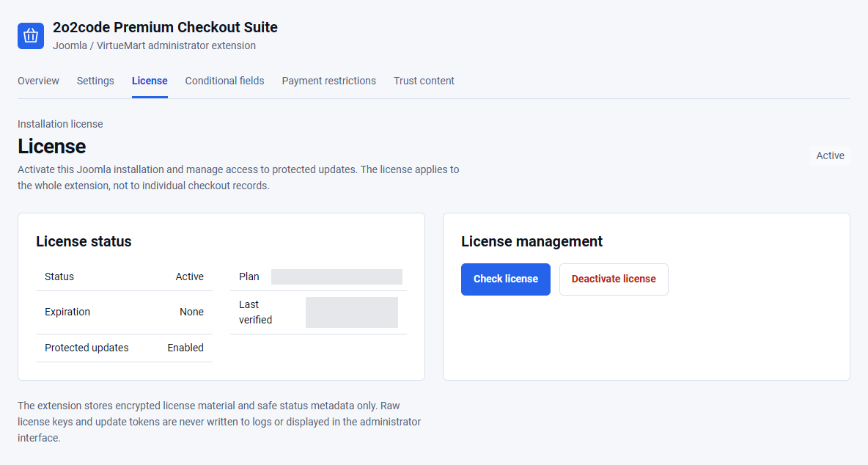Click the Status row's Active value
Viewport: 868px width, 465px height.
click(189, 277)
